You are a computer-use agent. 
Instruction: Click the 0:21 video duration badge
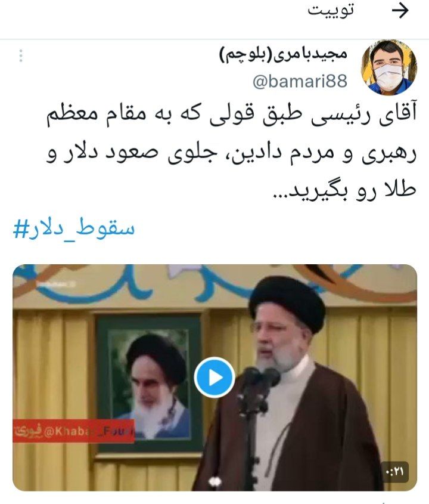[394, 472]
